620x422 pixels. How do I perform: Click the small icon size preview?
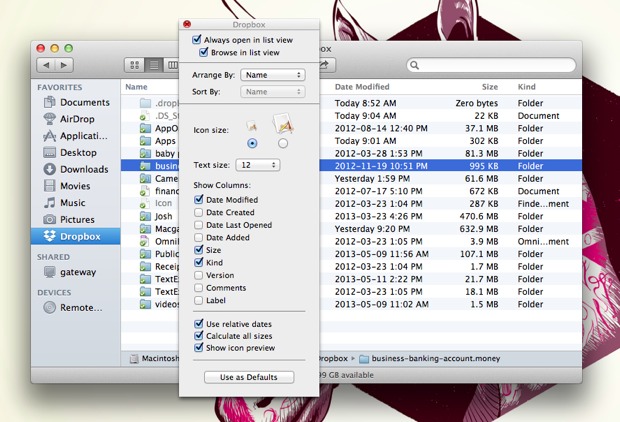[x=252, y=126]
